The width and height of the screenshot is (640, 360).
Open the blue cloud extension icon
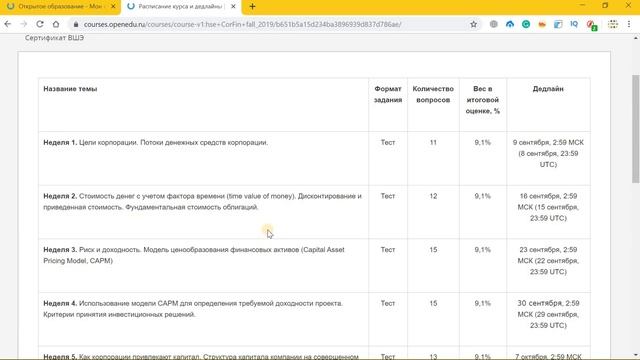pos(510,24)
